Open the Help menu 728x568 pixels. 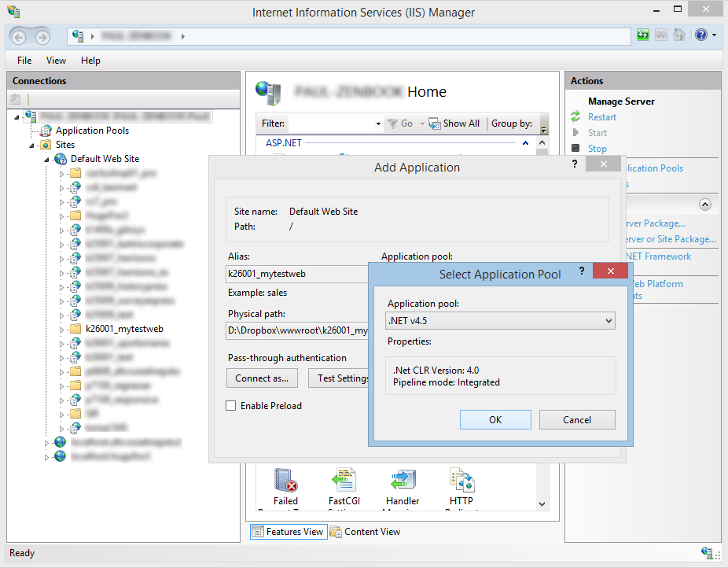click(x=90, y=61)
